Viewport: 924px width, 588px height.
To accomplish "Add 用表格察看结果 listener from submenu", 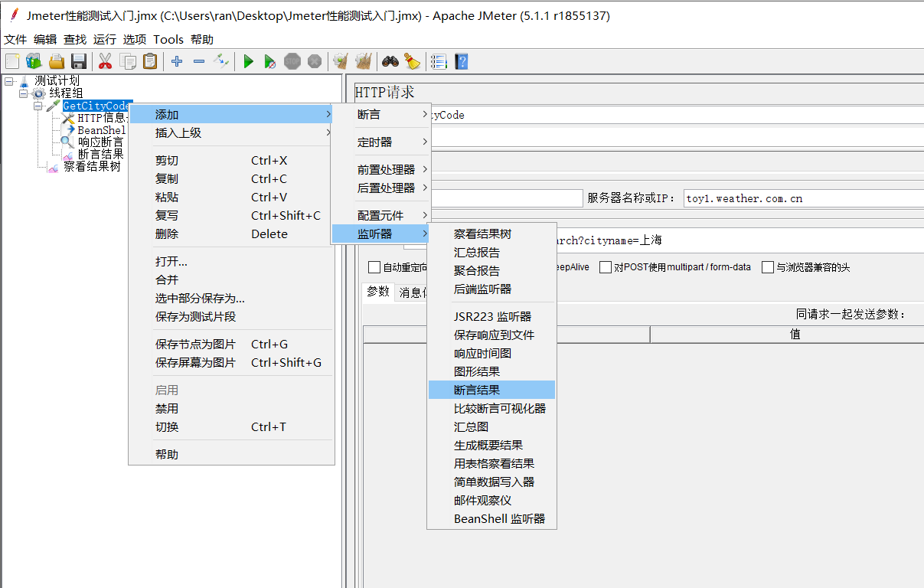I will coord(491,463).
